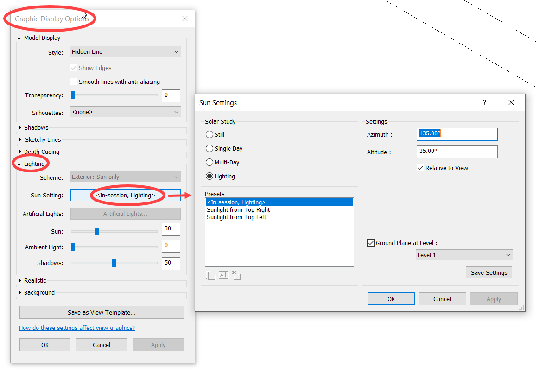Select the Lighting solar study option
The image size is (540, 392).
coord(210,176)
